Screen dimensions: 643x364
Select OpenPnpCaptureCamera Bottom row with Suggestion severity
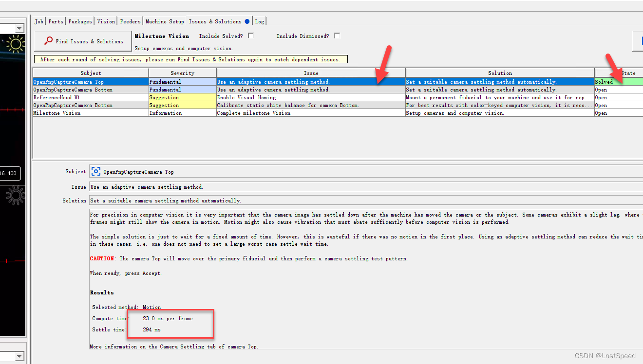pyautogui.click(x=338, y=105)
